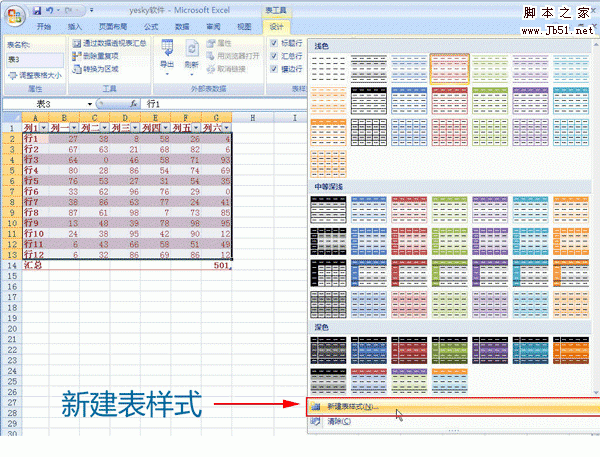Click 删除重复项 remove duplicates
Image resolution: width=600 pixels, height=457 pixels.
click(x=95, y=56)
